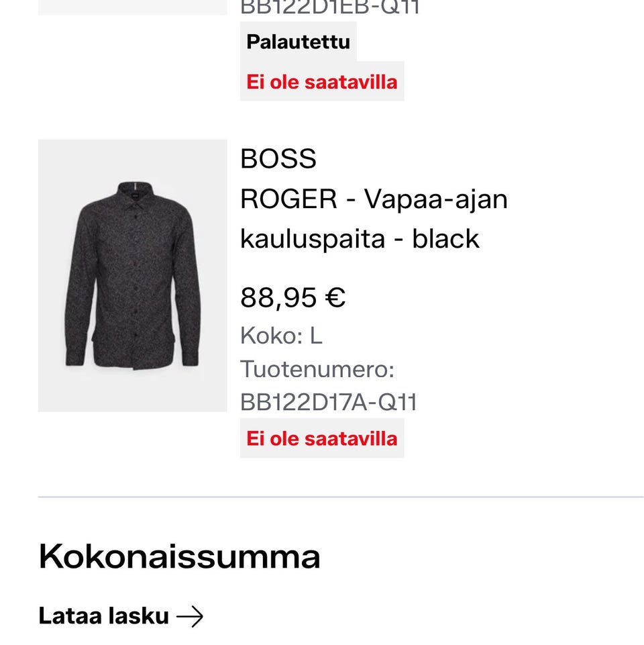Click the product number BB122D1EB-Q11
Image resolution: width=644 pixels, height=645 pixels.
point(329,7)
